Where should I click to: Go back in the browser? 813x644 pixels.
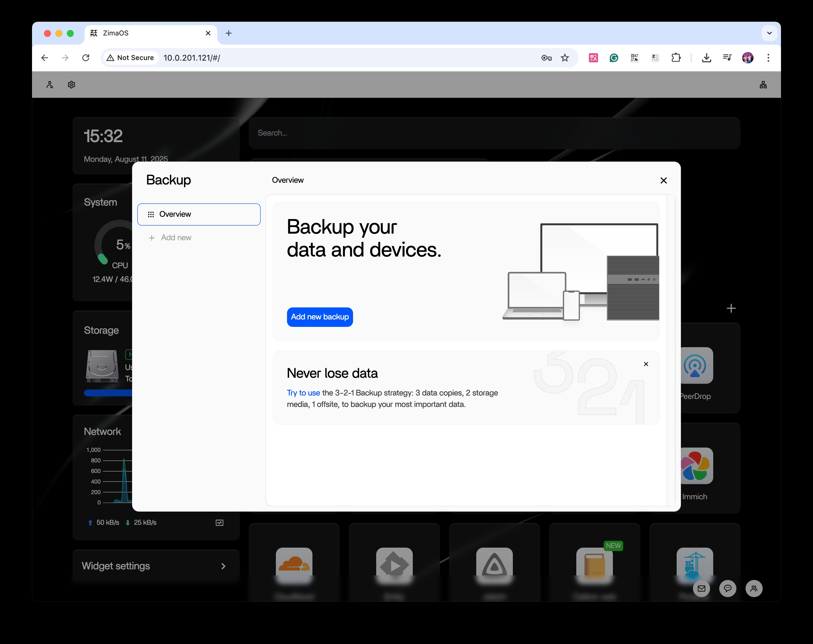click(45, 58)
